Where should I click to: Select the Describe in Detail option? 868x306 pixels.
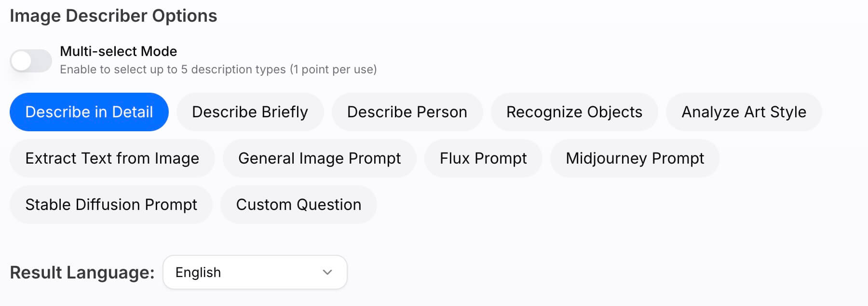pyautogui.click(x=89, y=112)
